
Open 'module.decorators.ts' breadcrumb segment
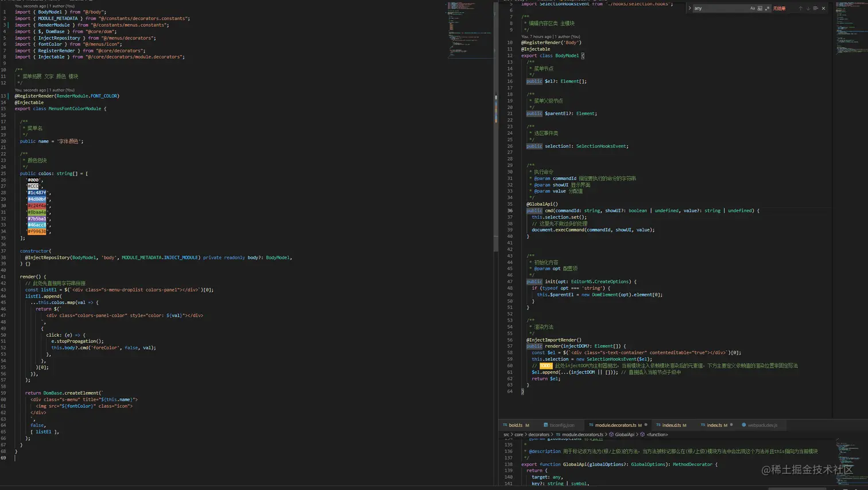coord(582,435)
